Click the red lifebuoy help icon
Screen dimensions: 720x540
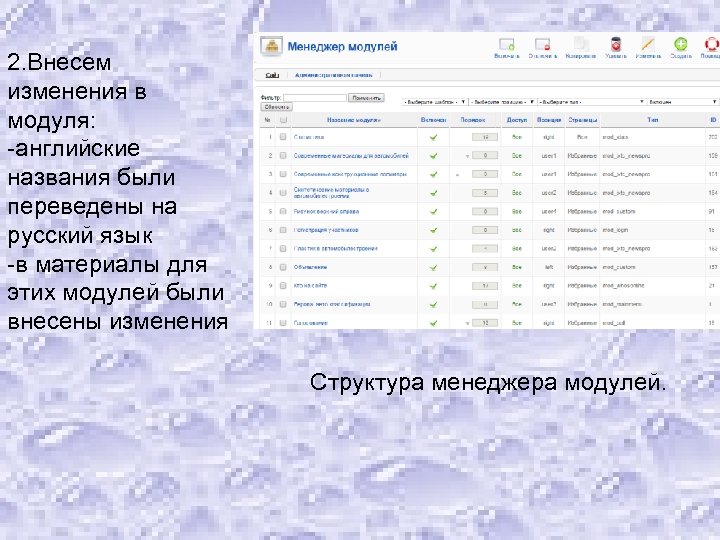pos(712,45)
